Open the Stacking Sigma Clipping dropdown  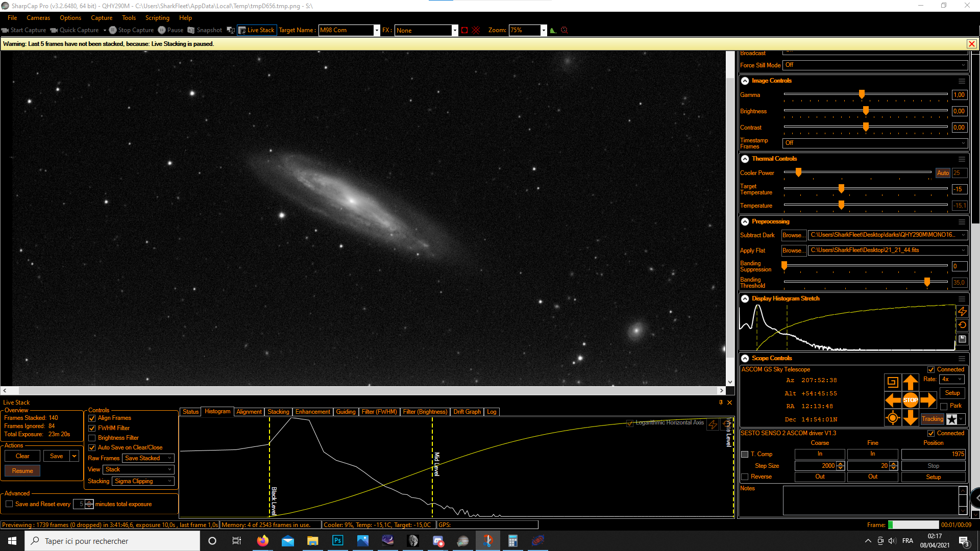pos(143,481)
